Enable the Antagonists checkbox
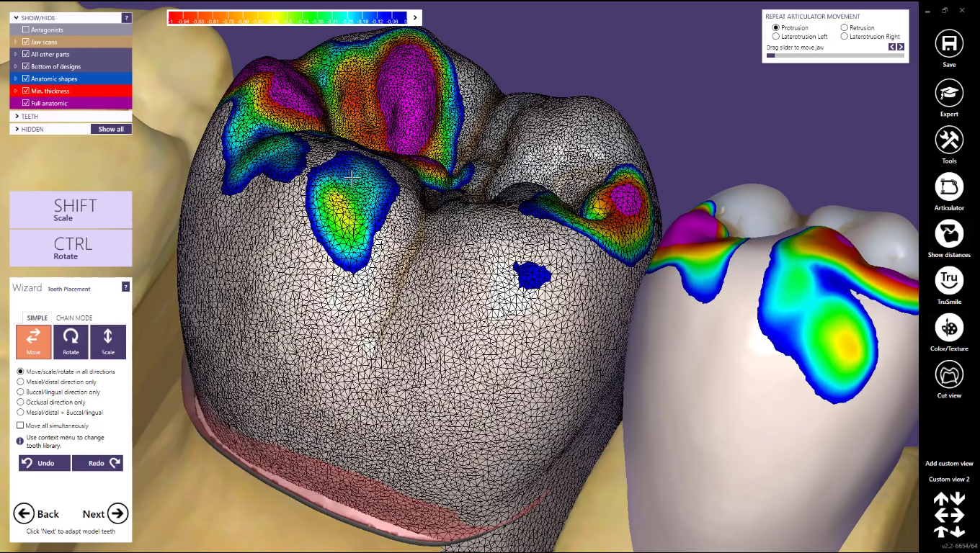The height and width of the screenshot is (553, 980). pos(26,30)
